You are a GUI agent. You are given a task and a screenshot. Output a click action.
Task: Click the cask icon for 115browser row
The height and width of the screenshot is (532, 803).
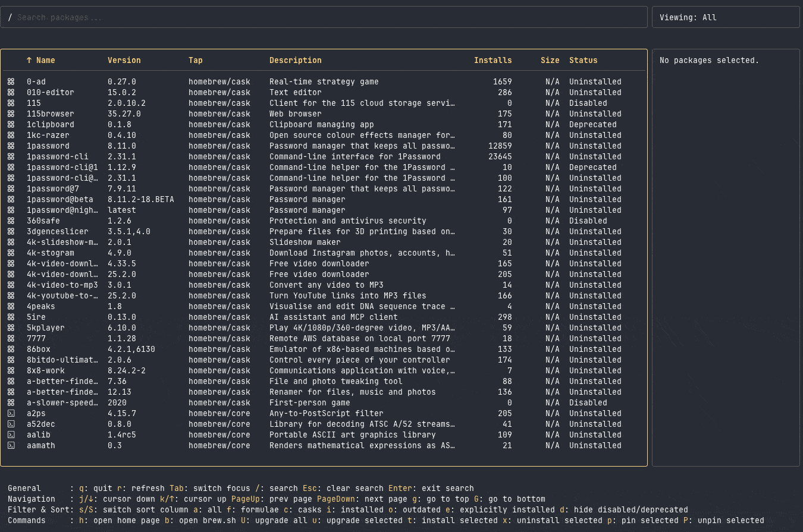pyautogui.click(x=11, y=114)
